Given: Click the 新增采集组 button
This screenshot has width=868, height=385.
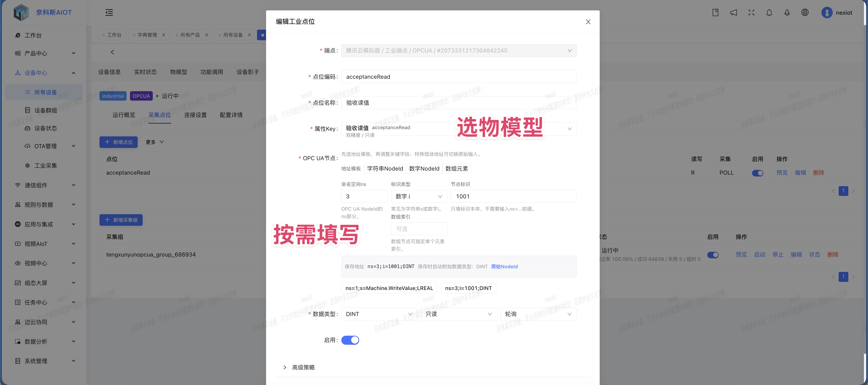Looking at the screenshot, I should (121, 220).
